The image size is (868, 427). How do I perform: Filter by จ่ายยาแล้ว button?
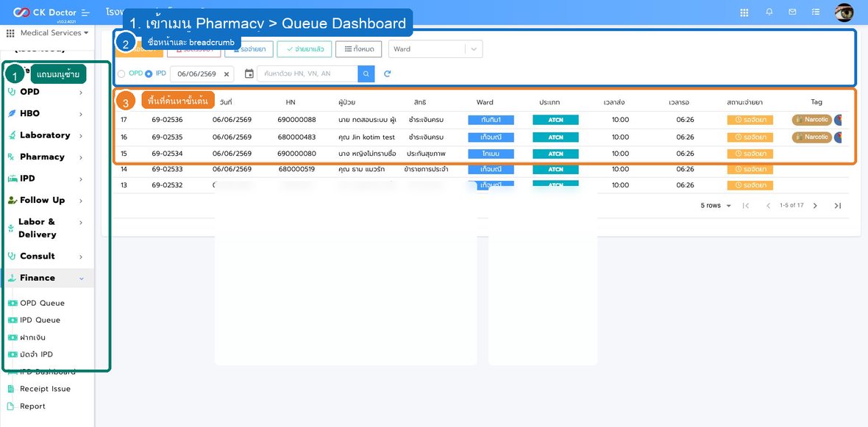point(305,49)
